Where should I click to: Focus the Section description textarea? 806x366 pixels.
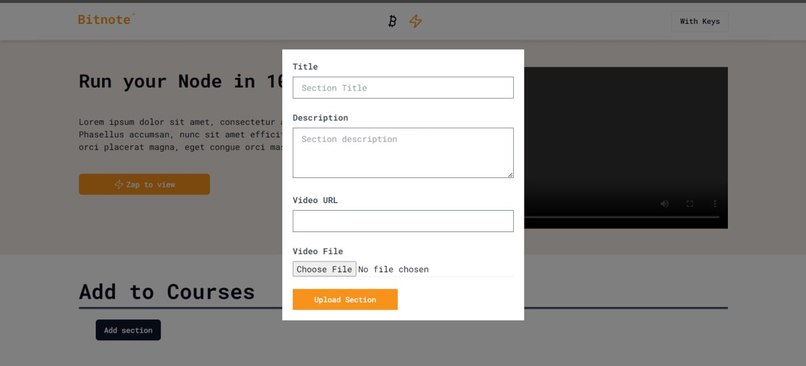click(403, 153)
